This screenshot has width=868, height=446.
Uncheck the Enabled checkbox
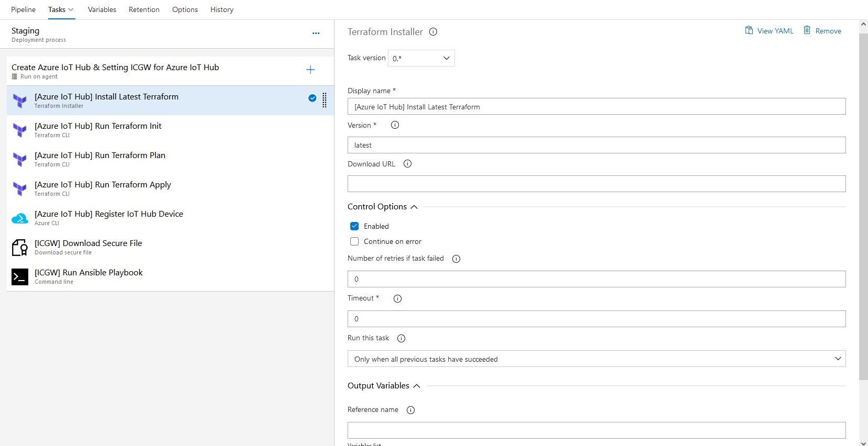[354, 226]
